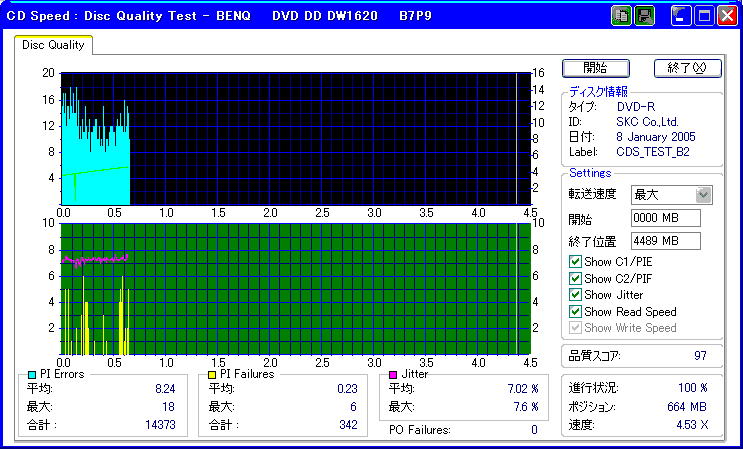Toggle Show Read Speed checkbox
This screenshot has height=449, width=743.
[575, 312]
